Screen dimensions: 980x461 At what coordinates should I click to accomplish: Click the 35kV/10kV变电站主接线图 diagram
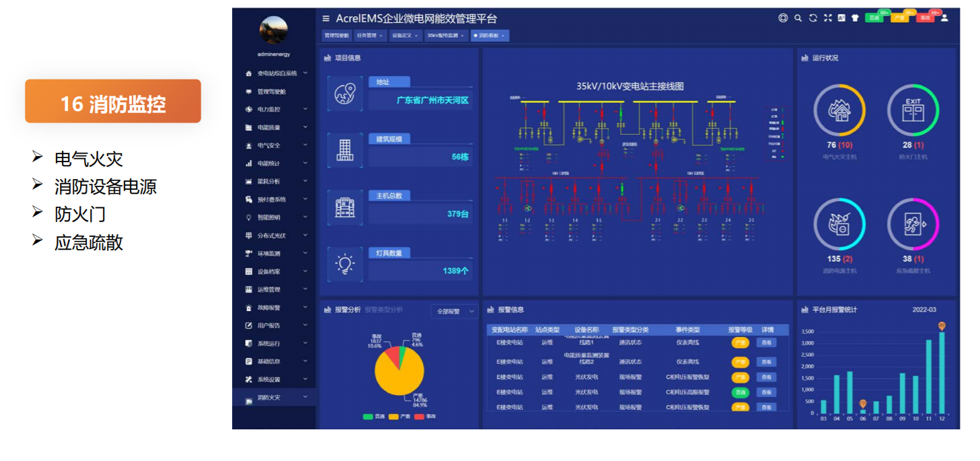coord(630,162)
